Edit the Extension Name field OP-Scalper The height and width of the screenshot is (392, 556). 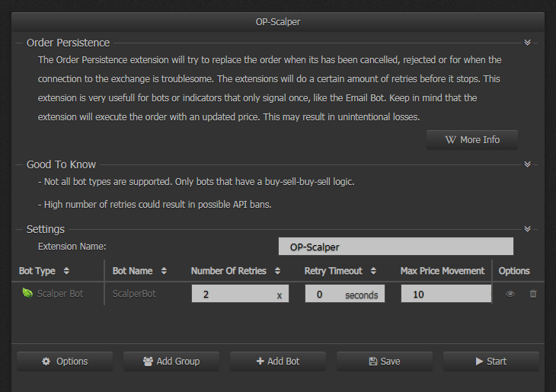click(396, 247)
